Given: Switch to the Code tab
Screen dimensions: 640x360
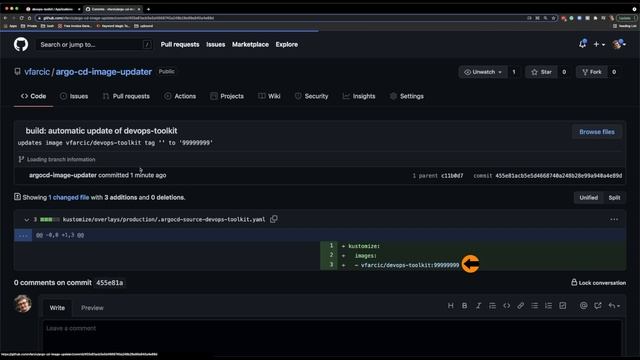Looking at the screenshot, I should click(x=33, y=96).
